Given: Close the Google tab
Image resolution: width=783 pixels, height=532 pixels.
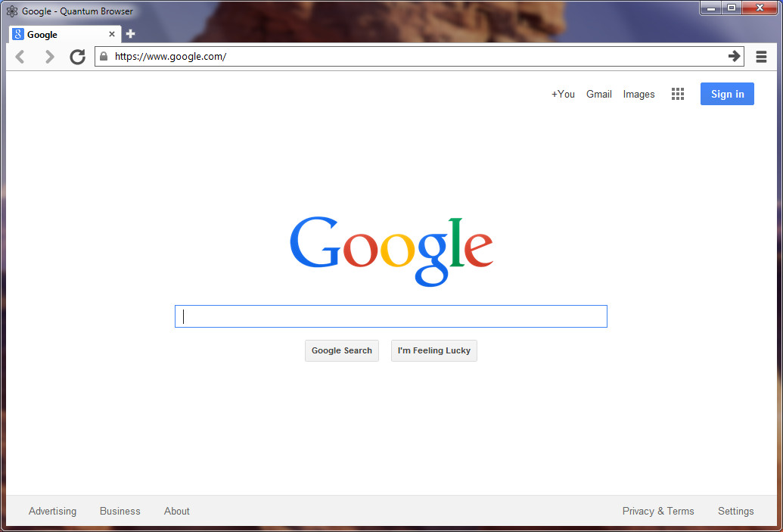Looking at the screenshot, I should 112,34.
